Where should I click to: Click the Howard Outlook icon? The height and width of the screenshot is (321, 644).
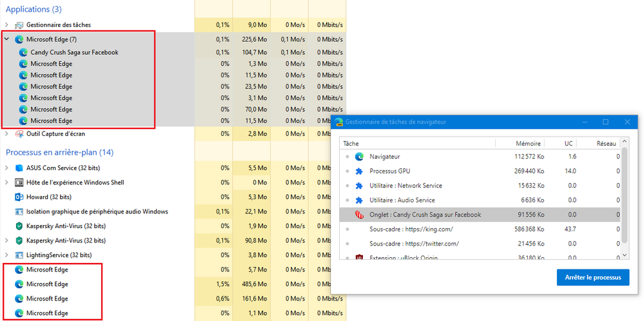tap(19, 197)
